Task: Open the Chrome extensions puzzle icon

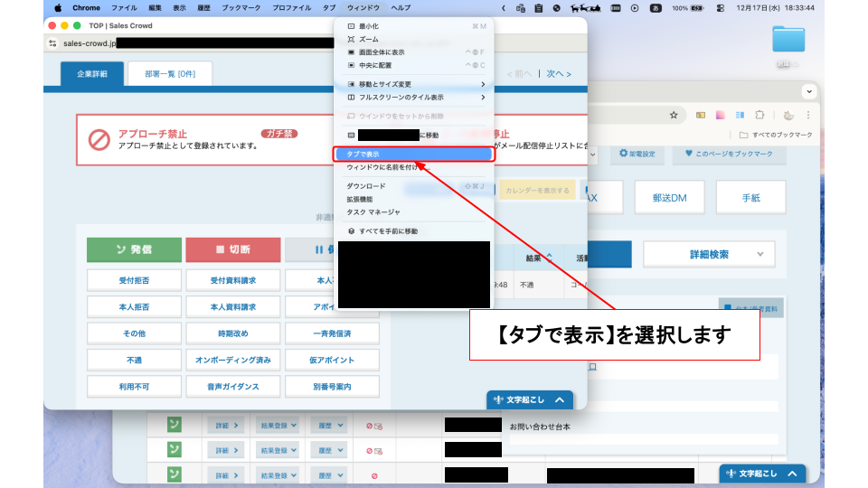Action: pyautogui.click(x=759, y=115)
